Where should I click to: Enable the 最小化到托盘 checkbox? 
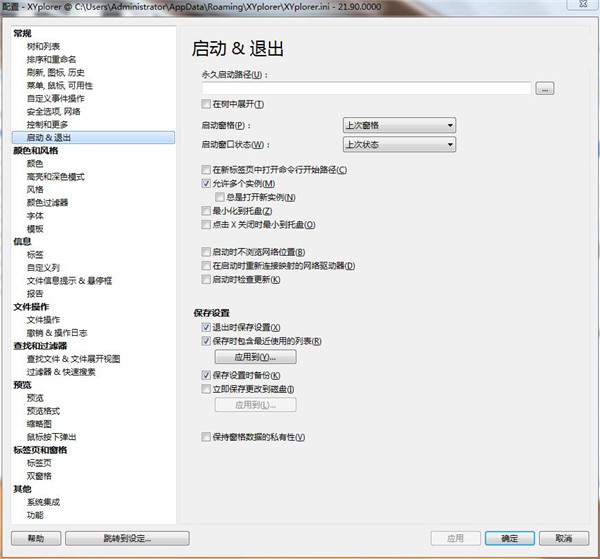click(206, 211)
